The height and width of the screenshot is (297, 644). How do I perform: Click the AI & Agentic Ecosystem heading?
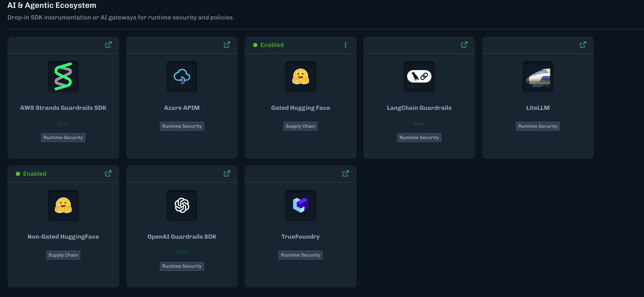tap(52, 5)
